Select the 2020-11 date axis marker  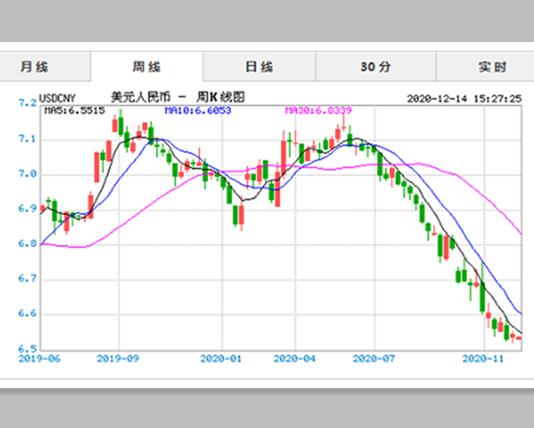coord(483,359)
